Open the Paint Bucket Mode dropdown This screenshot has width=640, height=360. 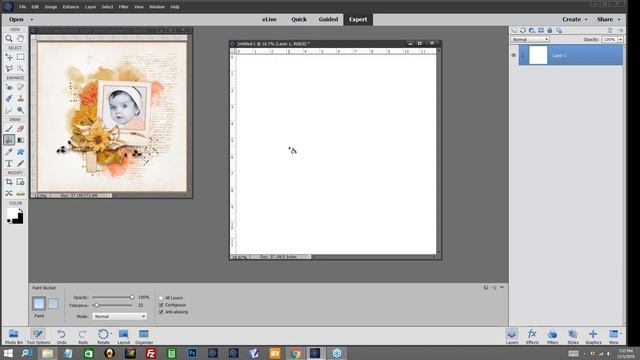[119, 316]
